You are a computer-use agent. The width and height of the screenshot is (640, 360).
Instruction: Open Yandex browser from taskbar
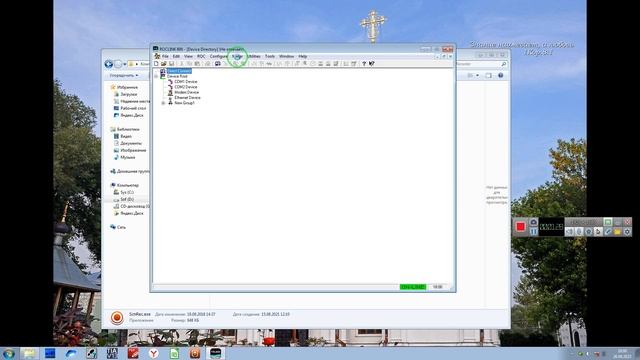153,353
